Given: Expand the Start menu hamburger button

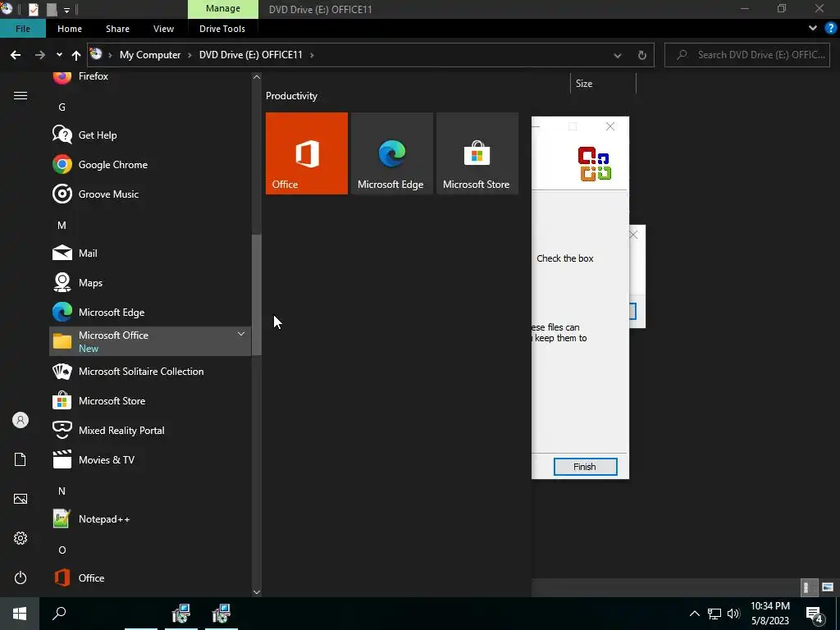Looking at the screenshot, I should coord(21,96).
